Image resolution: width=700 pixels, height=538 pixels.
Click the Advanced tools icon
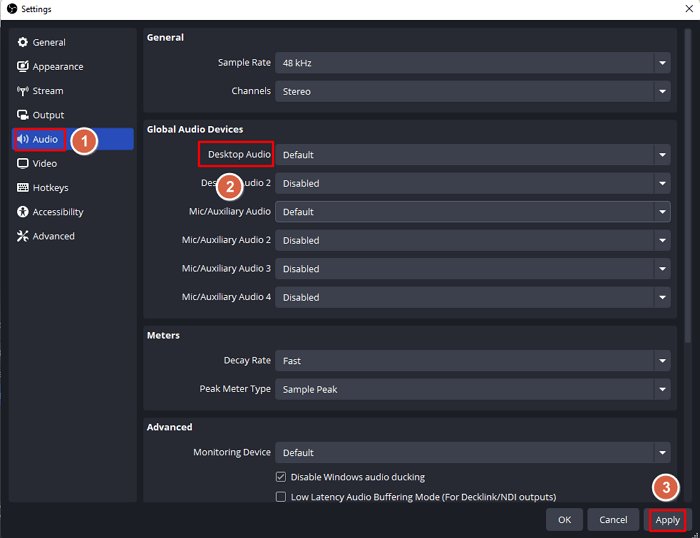[23, 236]
